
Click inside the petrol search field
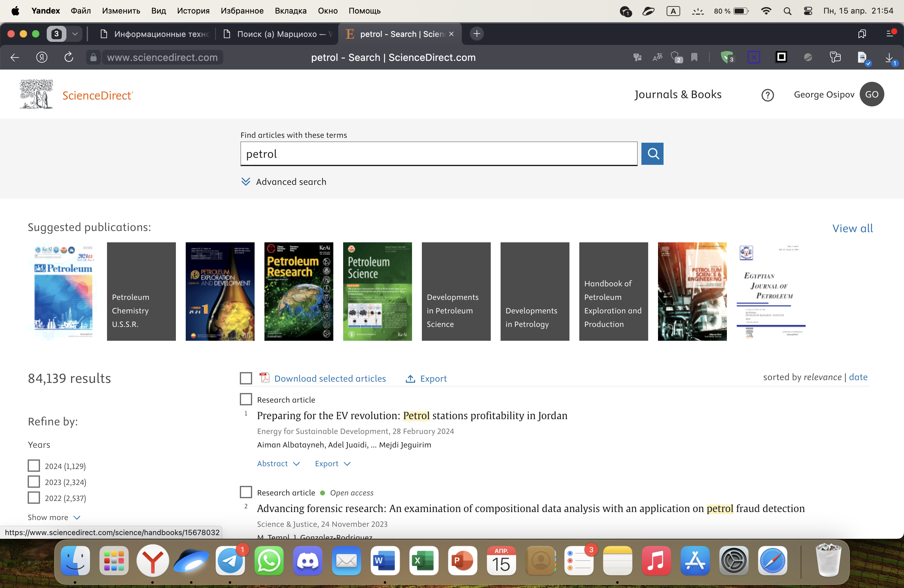point(439,154)
